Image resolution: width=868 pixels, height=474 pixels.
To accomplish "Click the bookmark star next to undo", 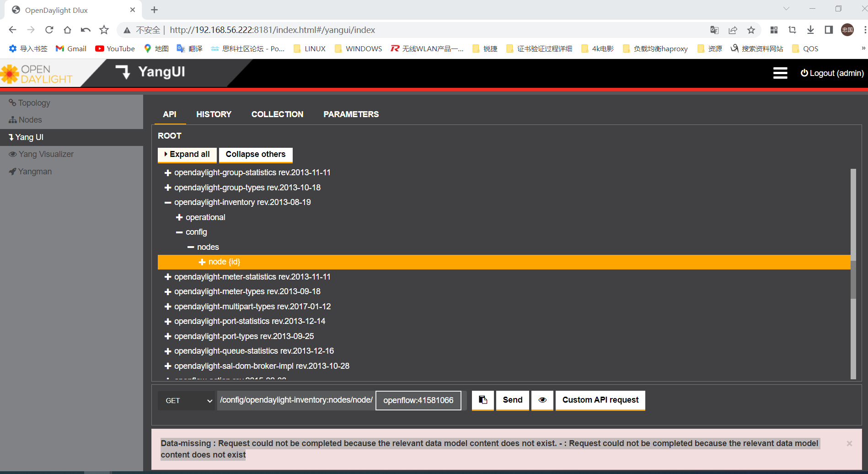I will pyautogui.click(x=104, y=30).
